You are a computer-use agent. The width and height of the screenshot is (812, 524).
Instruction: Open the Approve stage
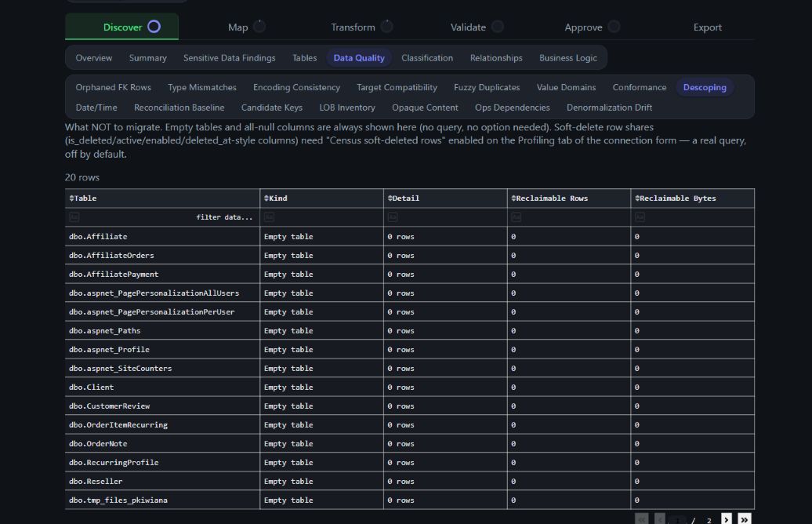pyautogui.click(x=583, y=27)
